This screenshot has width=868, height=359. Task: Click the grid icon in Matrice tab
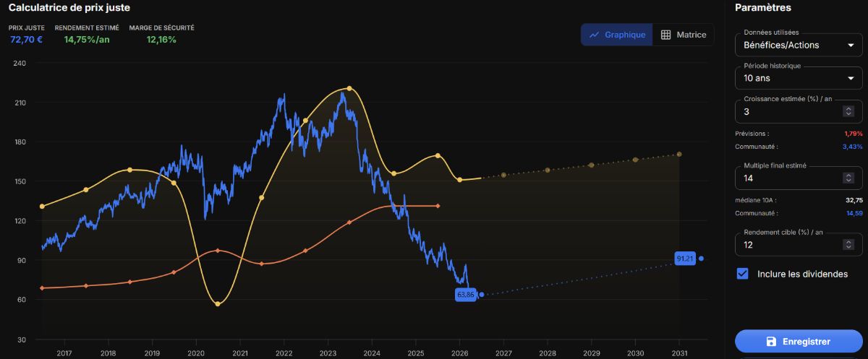point(666,35)
